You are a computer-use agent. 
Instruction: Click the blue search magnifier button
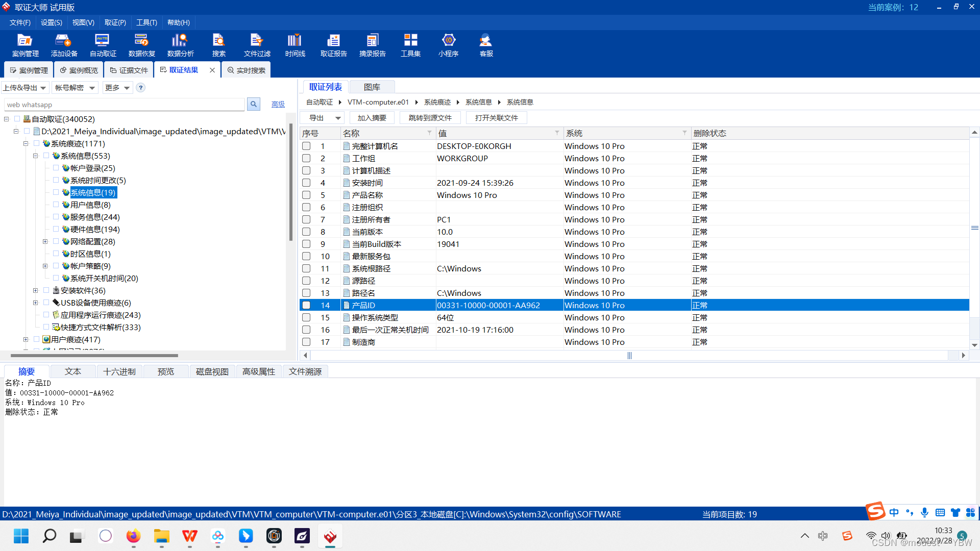click(x=253, y=104)
